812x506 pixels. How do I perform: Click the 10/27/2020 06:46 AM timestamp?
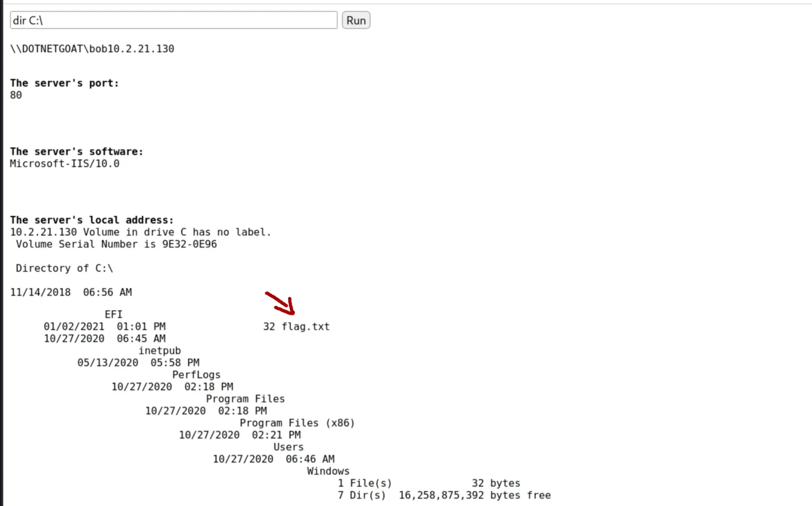tap(274, 459)
